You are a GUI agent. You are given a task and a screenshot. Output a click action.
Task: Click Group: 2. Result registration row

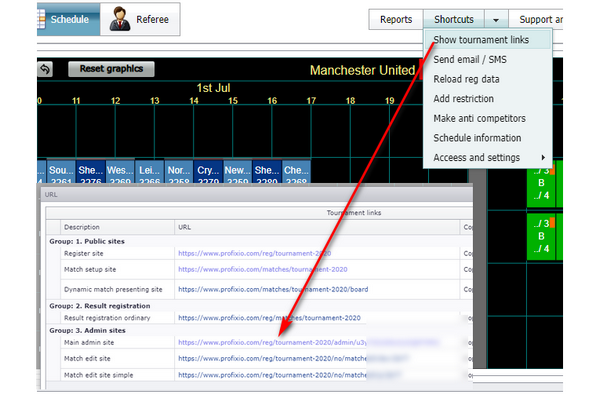click(259, 306)
